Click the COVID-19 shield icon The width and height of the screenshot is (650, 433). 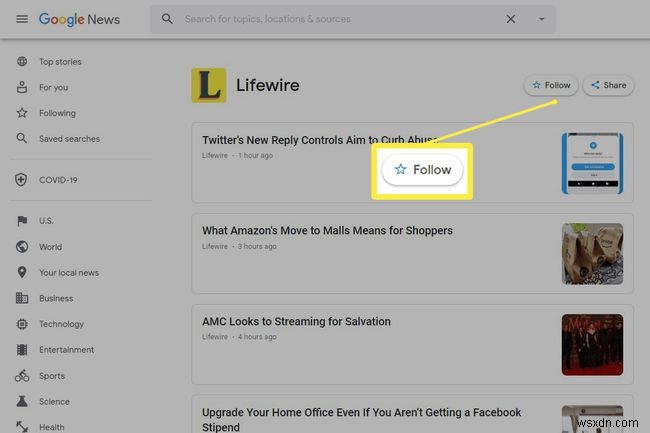21,179
